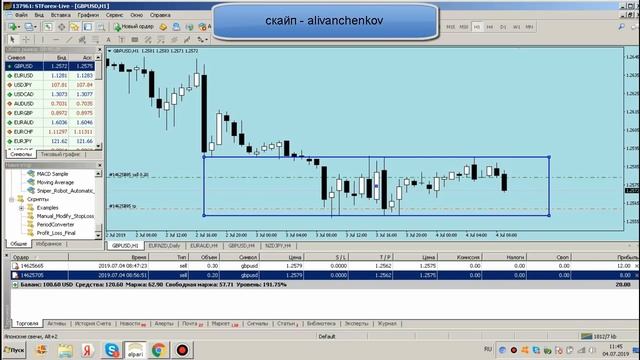Open MetaEditor yellow diamond icon
640x360 pixels.
163,27
